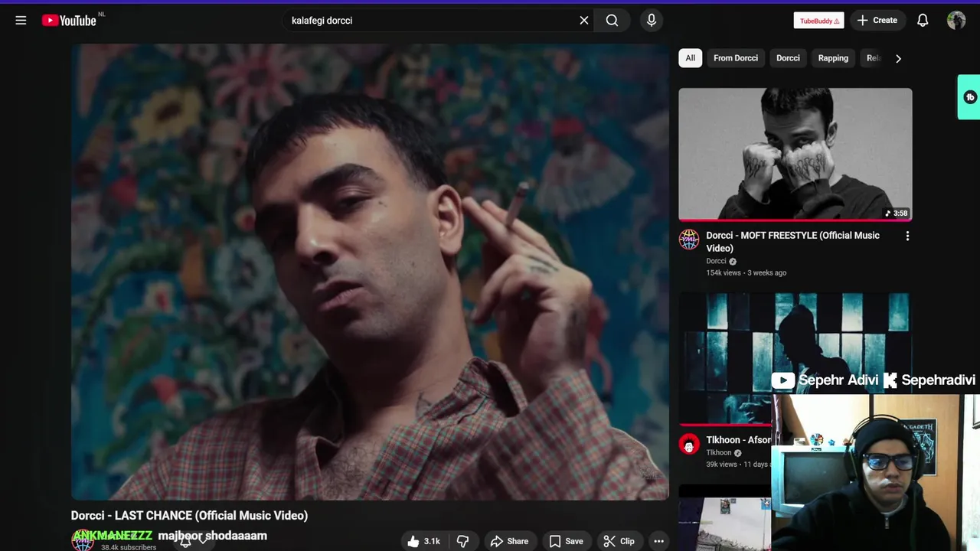The image size is (980, 551).
Task: Open more actions three-dot menu
Action: point(658,541)
